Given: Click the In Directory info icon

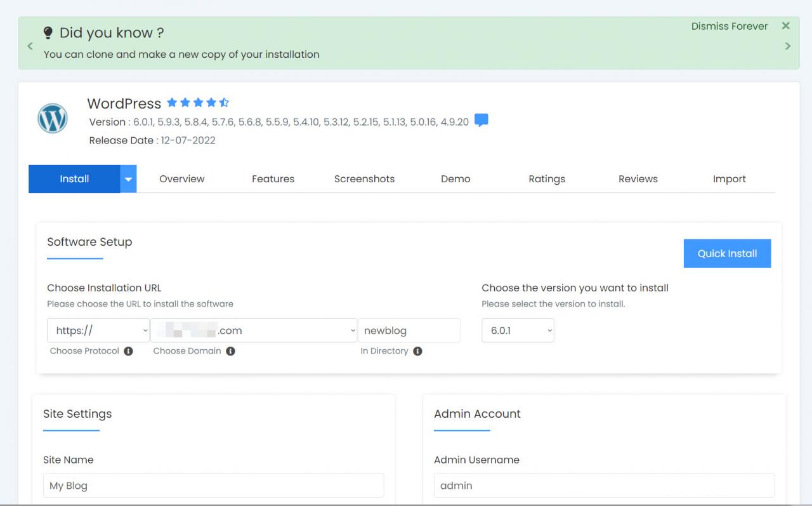Looking at the screenshot, I should pos(417,351).
